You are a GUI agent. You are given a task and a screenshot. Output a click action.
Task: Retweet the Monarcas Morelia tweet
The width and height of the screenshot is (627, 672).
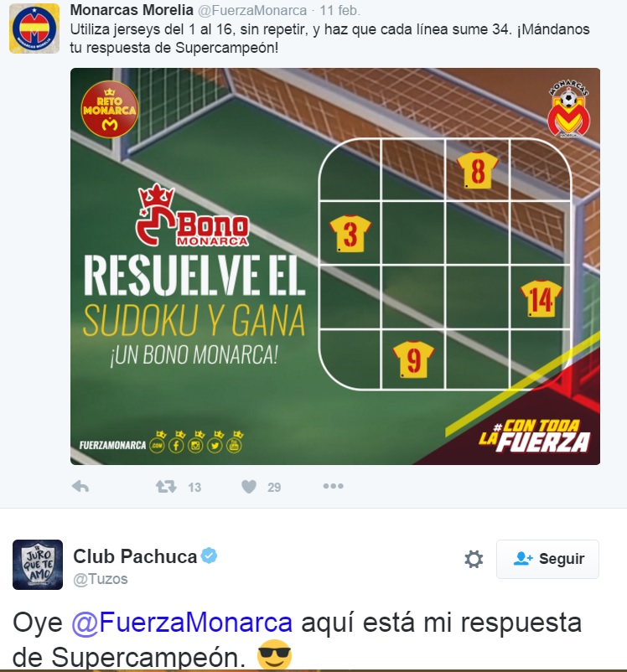click(x=166, y=487)
